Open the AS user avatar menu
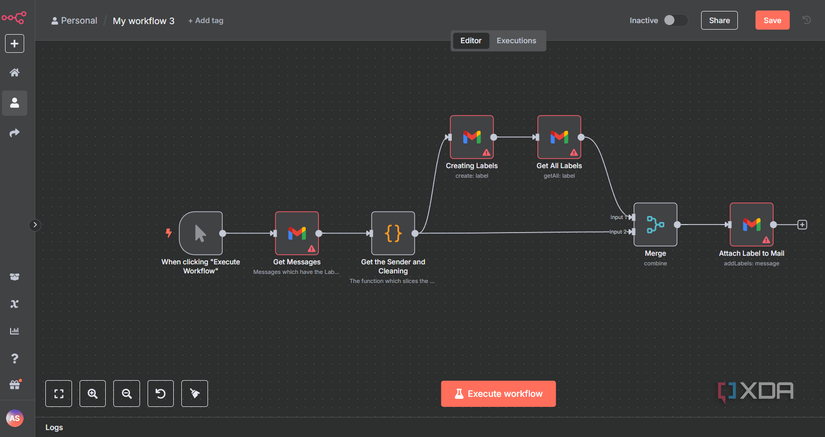 (14, 418)
